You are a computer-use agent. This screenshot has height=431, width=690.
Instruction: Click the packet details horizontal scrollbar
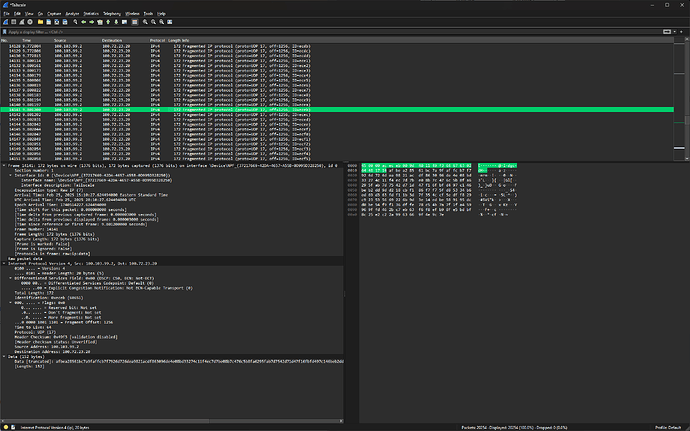(x=172, y=421)
